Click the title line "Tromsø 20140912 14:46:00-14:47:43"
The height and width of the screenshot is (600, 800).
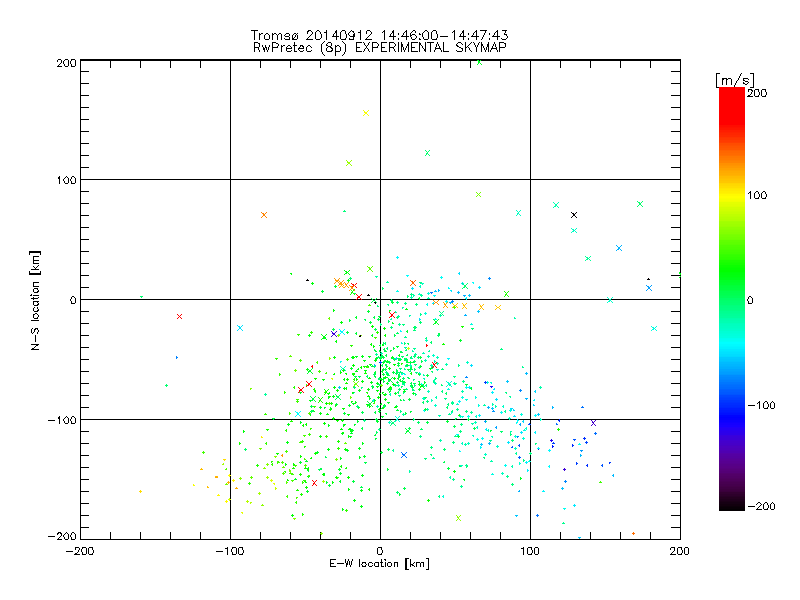pos(379,35)
